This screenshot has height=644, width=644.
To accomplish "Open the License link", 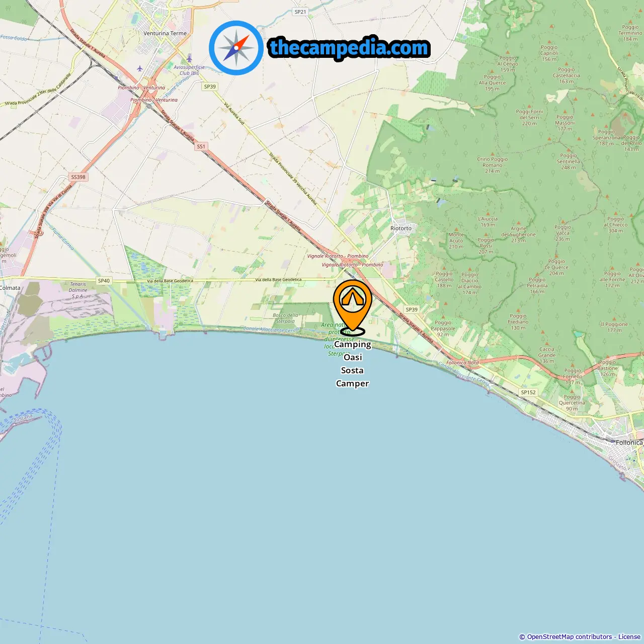I will (x=629, y=637).
